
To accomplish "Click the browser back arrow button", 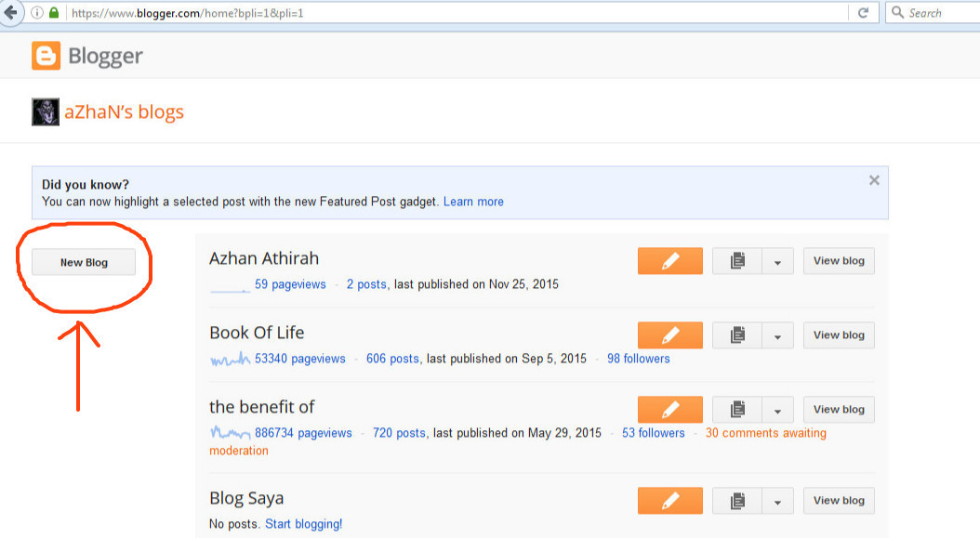I will coord(10,13).
